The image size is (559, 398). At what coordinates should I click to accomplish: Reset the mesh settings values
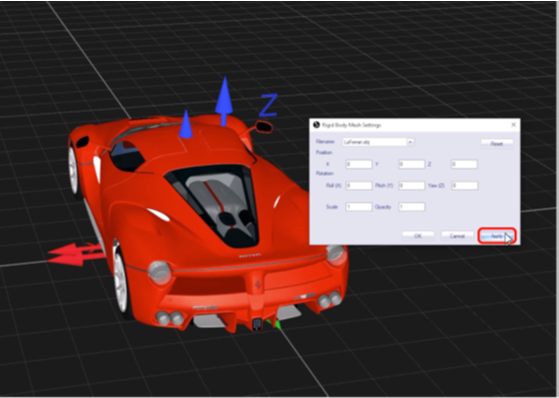pos(497,143)
